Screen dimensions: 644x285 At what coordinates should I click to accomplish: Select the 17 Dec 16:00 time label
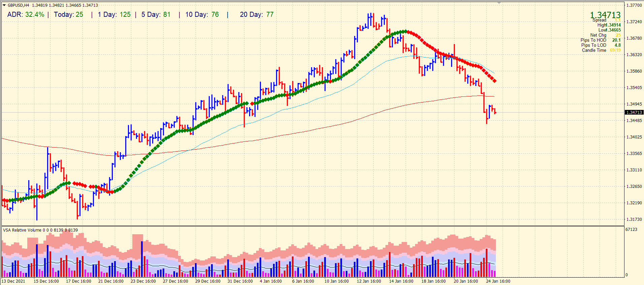point(78,281)
